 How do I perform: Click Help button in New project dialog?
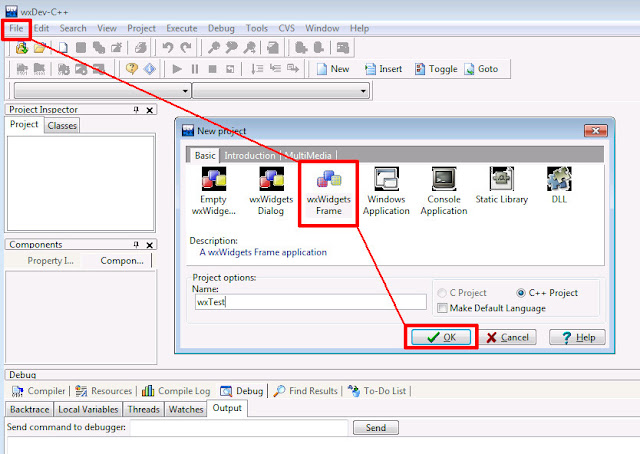click(x=577, y=337)
